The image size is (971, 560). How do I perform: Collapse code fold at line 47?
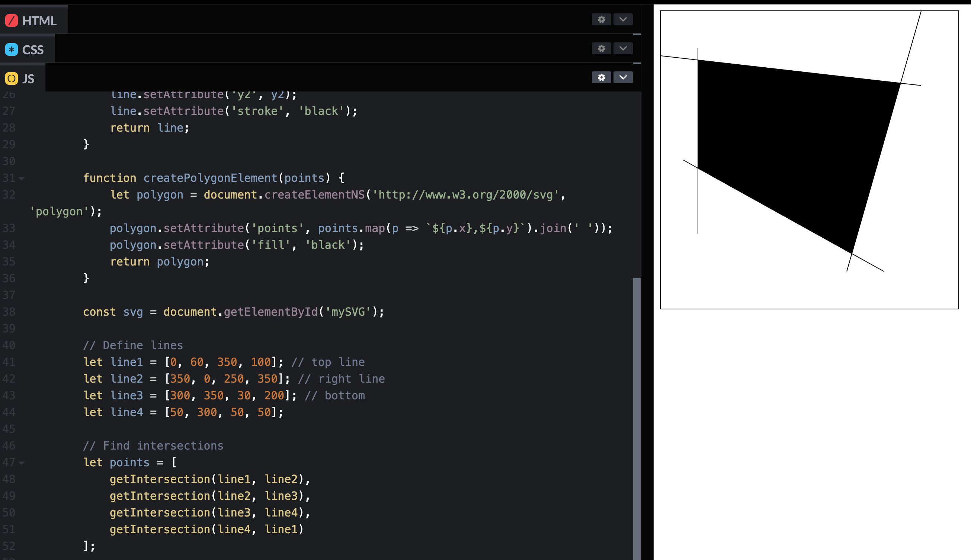pyautogui.click(x=22, y=463)
